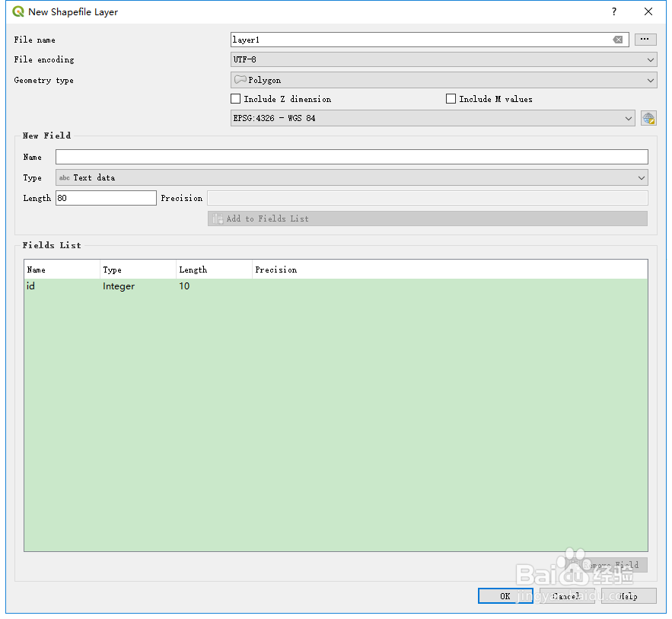The height and width of the screenshot is (619, 672).
Task: Focus the New Field Name input
Action: (352, 157)
